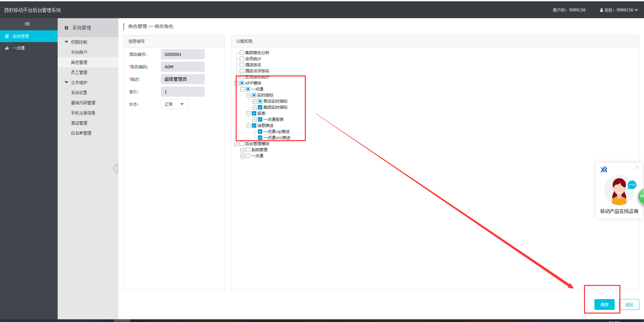Click the 保存 button

(x=604, y=304)
